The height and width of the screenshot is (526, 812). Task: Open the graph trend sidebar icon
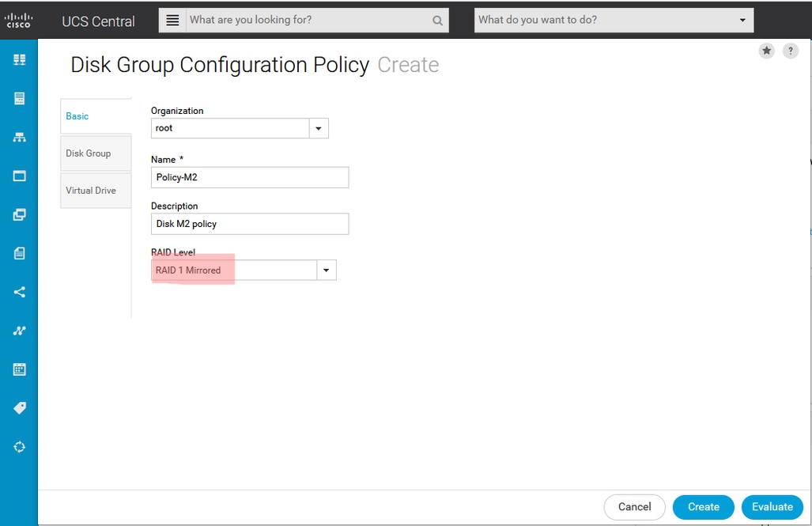pos(19,331)
